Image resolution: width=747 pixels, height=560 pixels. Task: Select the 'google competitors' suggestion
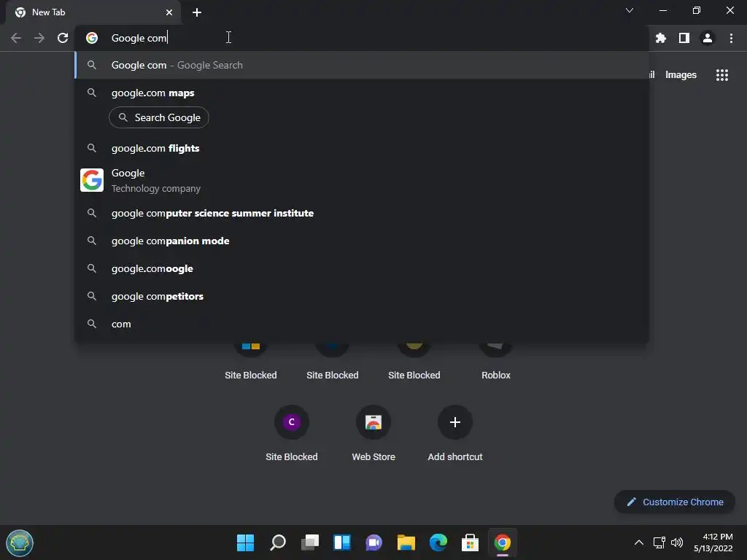coord(362,296)
